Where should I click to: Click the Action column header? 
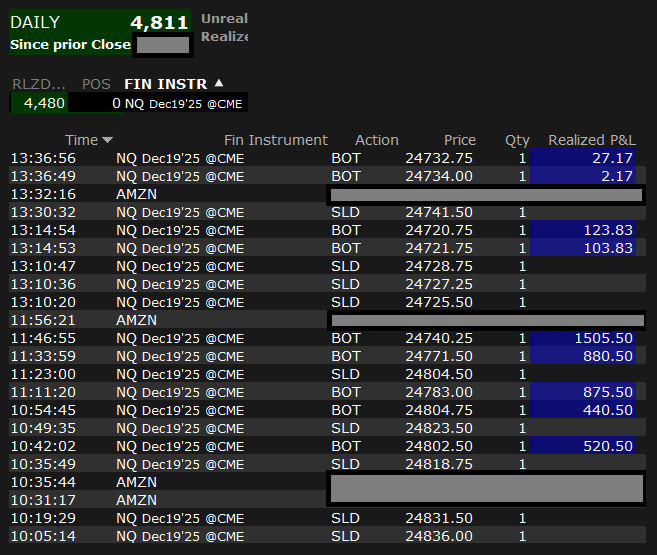coord(377,140)
